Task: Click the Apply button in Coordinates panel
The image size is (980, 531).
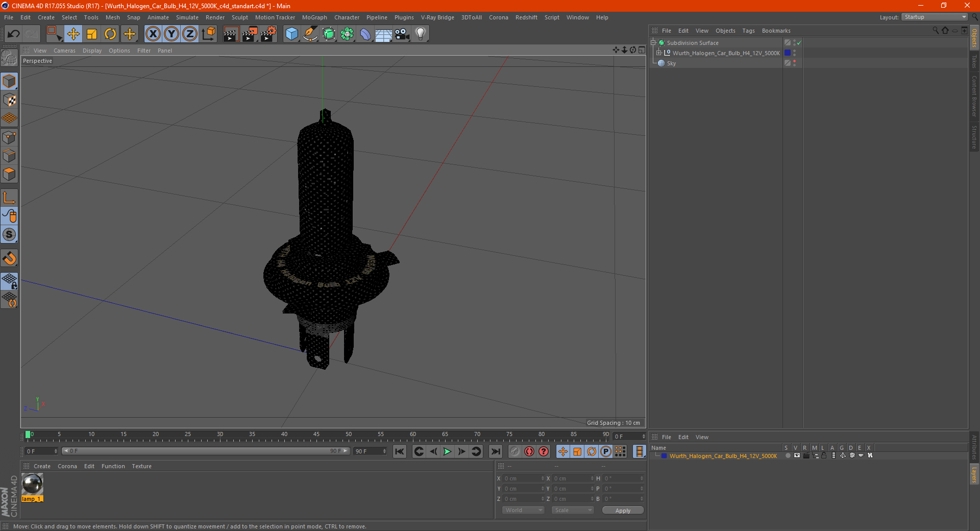Action: point(623,511)
